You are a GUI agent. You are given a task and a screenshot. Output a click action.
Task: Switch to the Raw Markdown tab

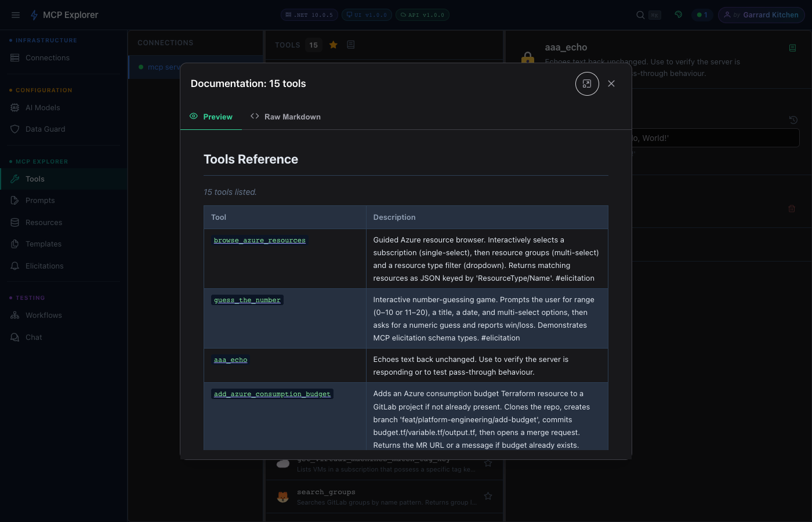tap(285, 117)
